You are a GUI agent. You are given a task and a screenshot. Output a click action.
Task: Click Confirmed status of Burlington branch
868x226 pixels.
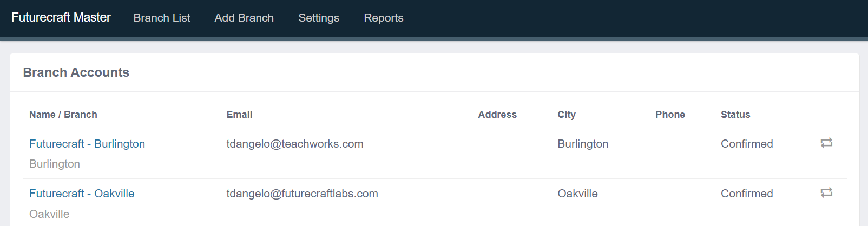pos(747,144)
